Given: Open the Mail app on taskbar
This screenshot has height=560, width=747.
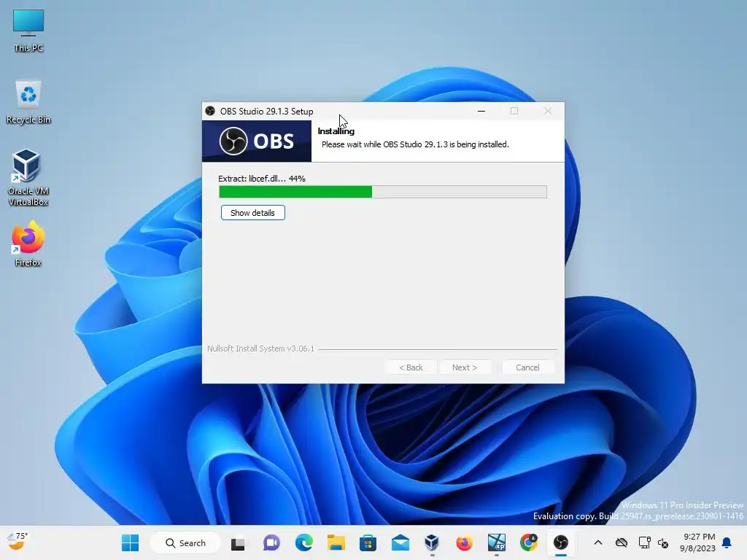Looking at the screenshot, I should 400,542.
